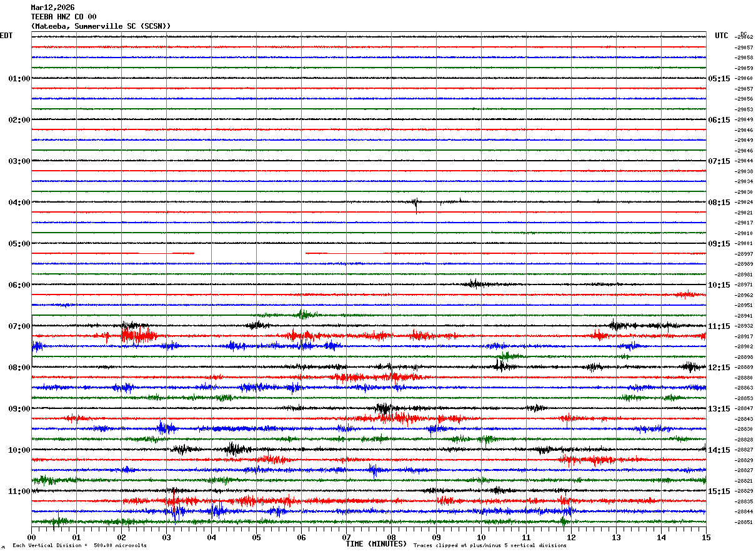
Task: Select the 09:00 EDT hour label
Action: pyautogui.click(x=19, y=409)
